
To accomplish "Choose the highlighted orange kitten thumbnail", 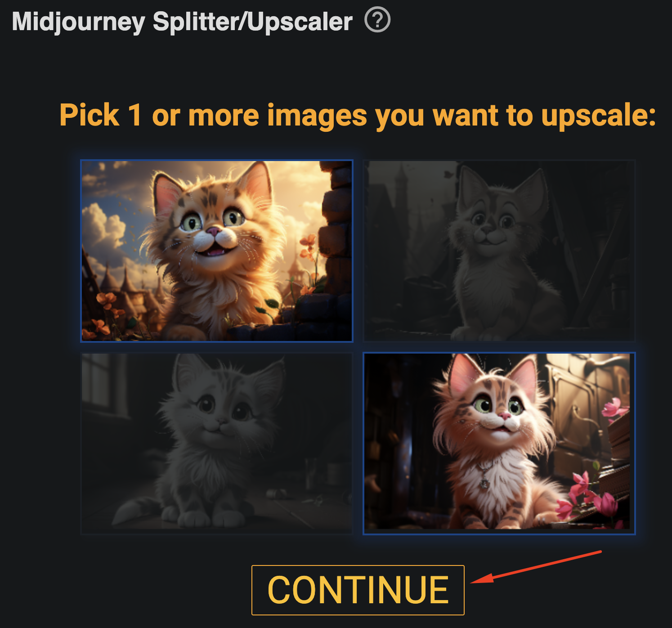I will (x=217, y=251).
